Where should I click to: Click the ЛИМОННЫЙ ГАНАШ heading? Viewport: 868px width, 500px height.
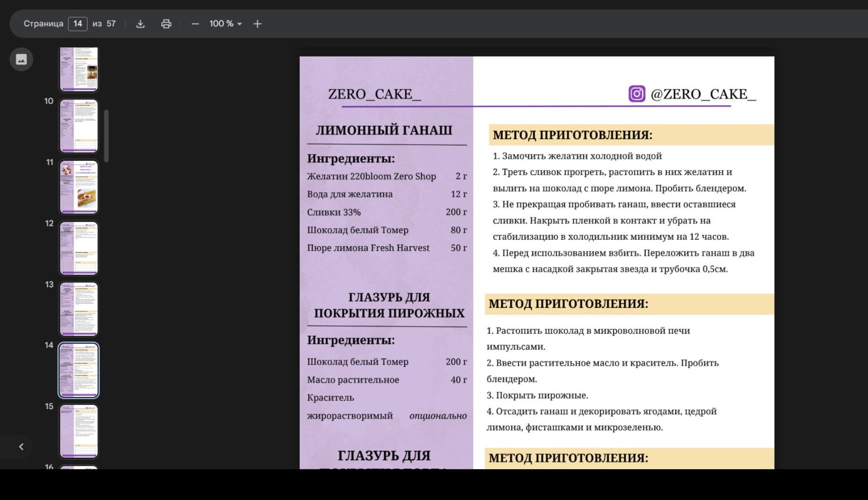tap(384, 130)
